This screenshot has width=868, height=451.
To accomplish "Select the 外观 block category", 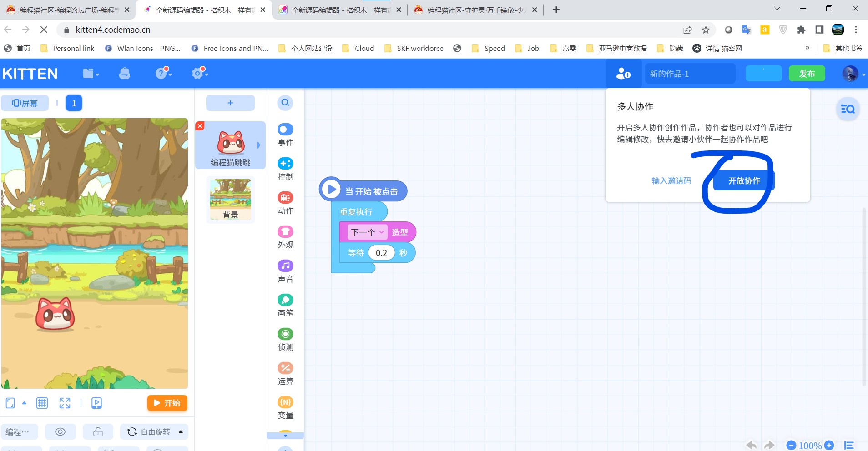I will coord(285,238).
